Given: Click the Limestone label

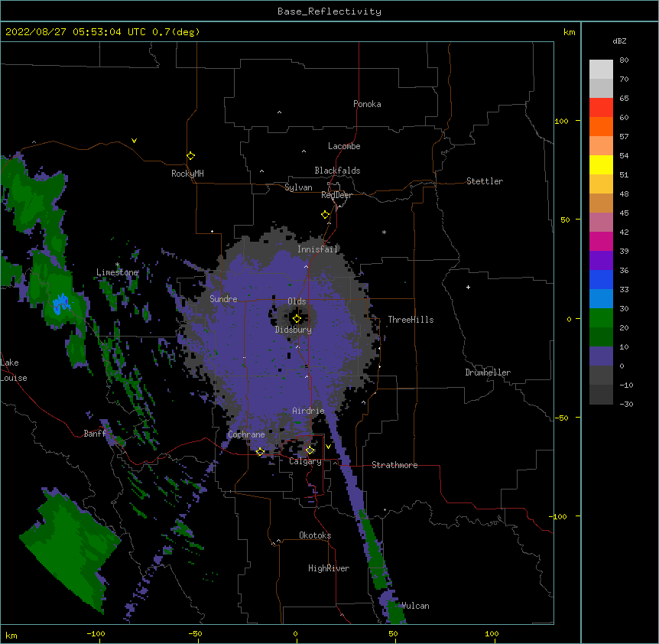Looking at the screenshot, I should [117, 272].
